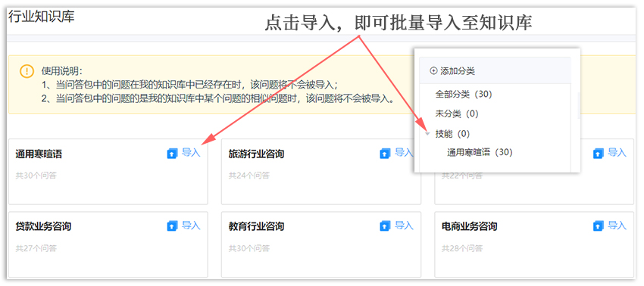Click 导入 link on the 共22个问答 card

(x=617, y=153)
